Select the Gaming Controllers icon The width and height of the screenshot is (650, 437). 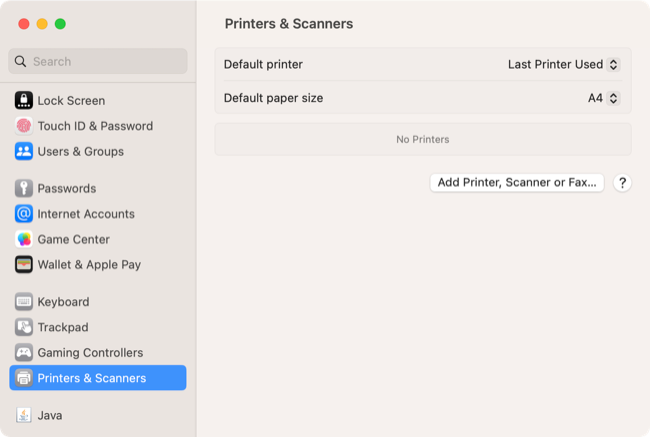(24, 352)
